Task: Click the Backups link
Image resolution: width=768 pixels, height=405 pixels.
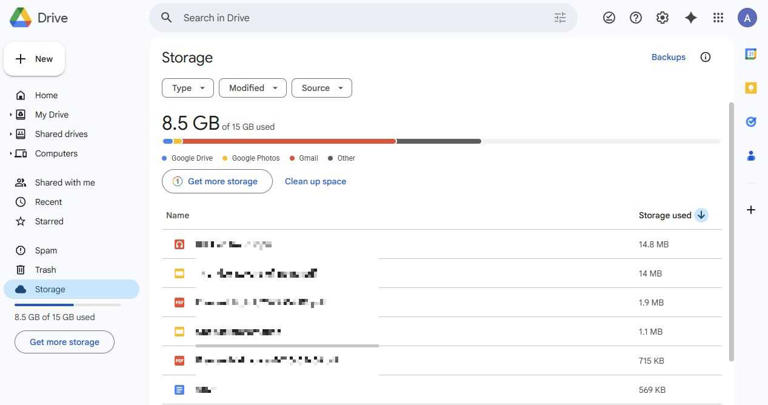Action: pos(668,57)
